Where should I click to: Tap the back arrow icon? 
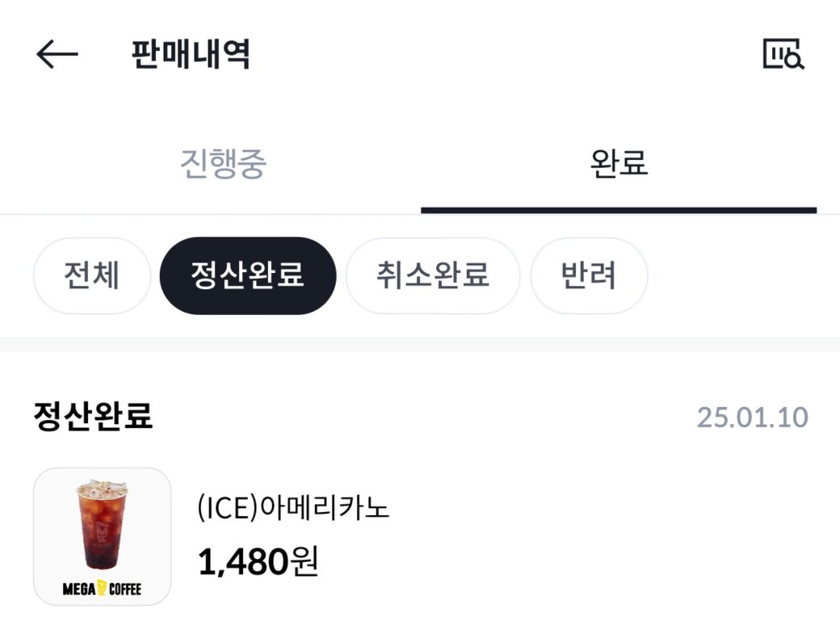click(57, 54)
